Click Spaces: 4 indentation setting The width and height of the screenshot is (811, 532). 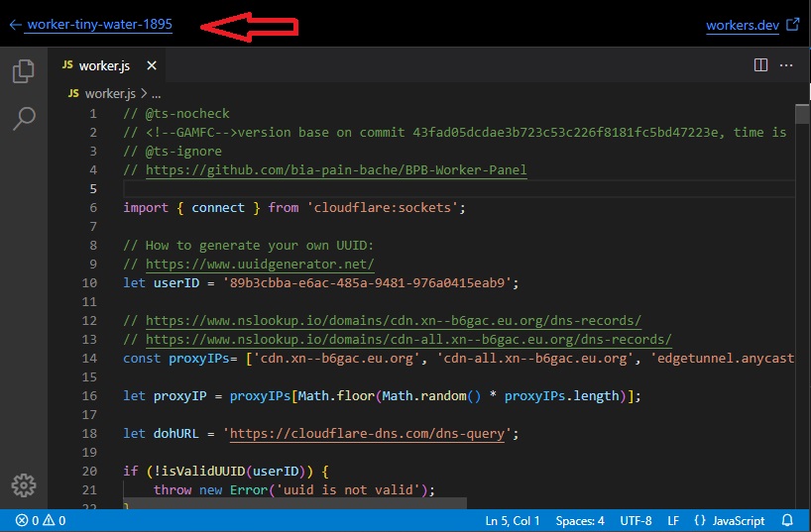(x=580, y=520)
